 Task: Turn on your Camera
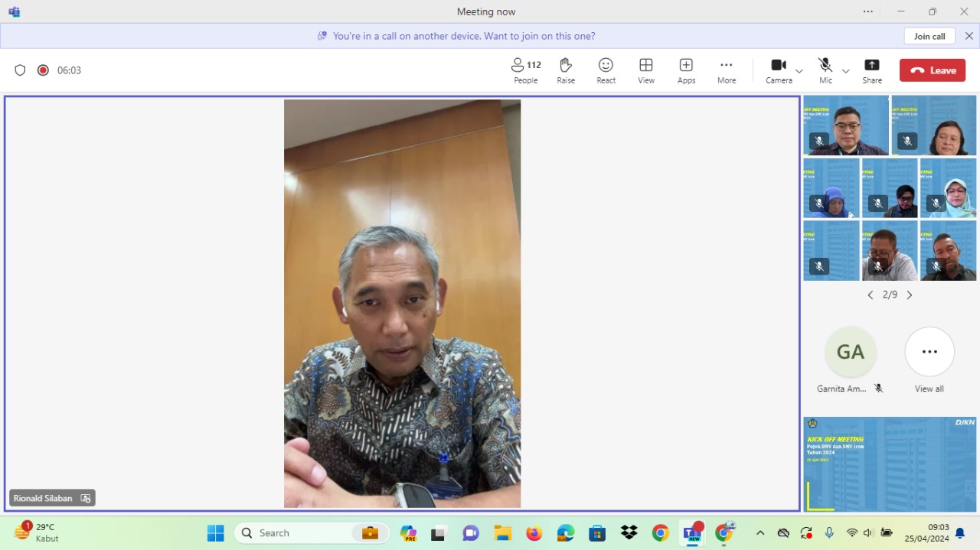click(778, 70)
